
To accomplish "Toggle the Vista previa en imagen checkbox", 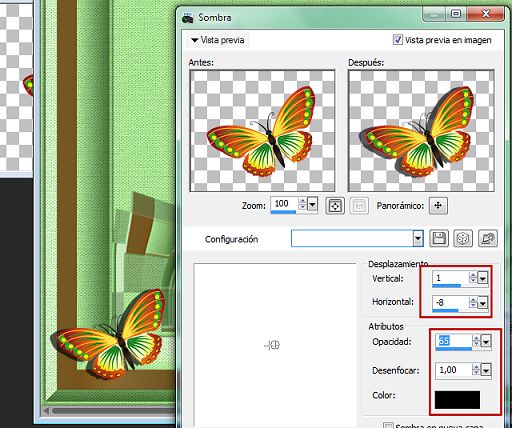I will coord(398,40).
